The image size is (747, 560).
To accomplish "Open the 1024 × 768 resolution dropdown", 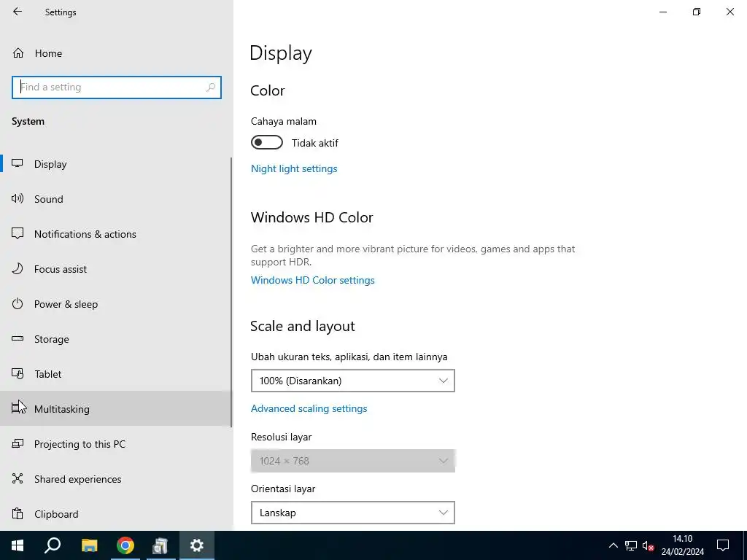I will tap(353, 461).
